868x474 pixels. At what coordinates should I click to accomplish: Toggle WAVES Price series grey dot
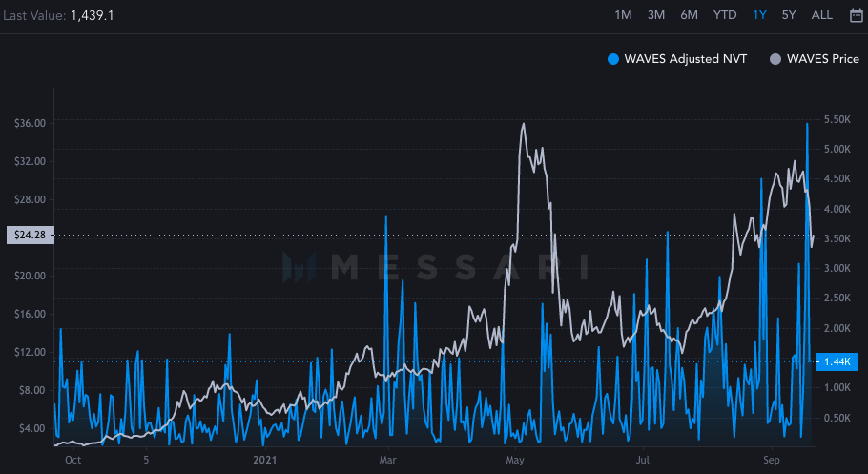(775, 59)
